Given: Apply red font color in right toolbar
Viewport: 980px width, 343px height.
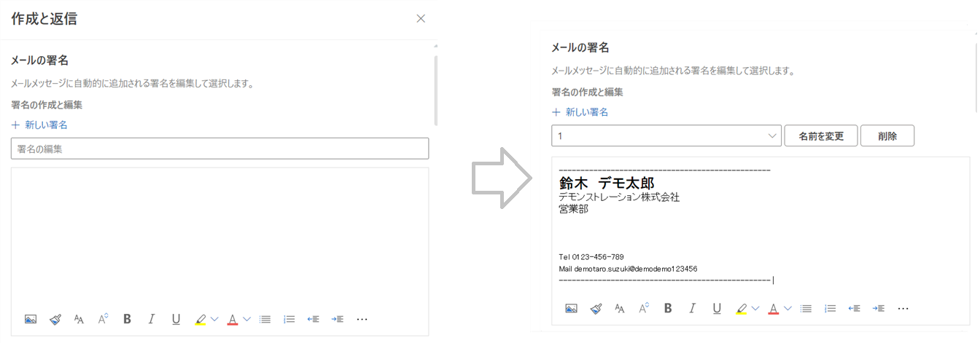Looking at the screenshot, I should point(774,308).
